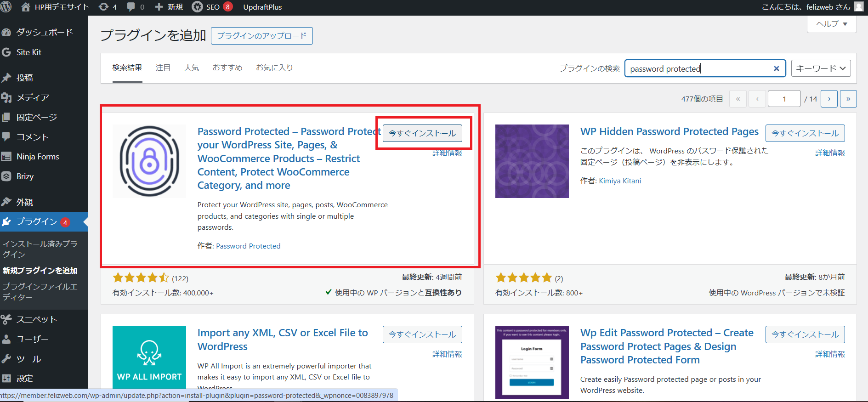Open 新規プラグインを追加 submenu item
The image size is (868, 402).
40,271
